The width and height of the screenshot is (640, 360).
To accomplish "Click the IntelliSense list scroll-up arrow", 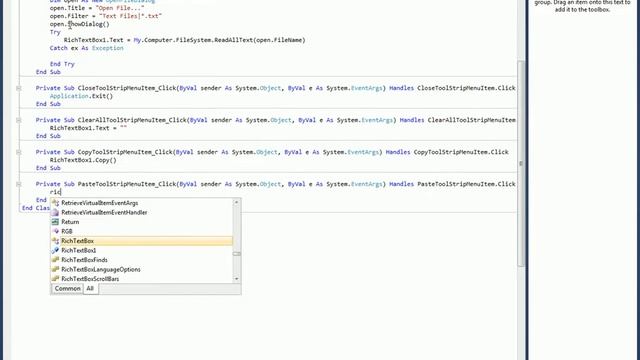I will (236, 202).
